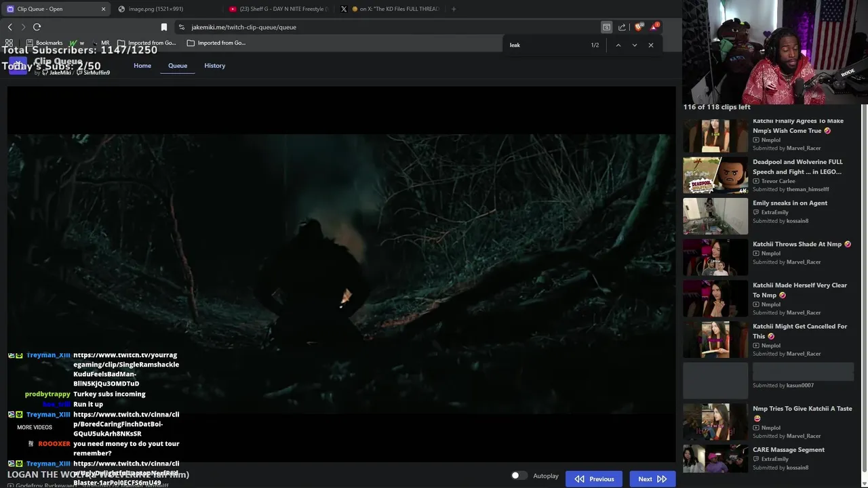The height and width of the screenshot is (488, 868).
Task: Toggle the Autoplay switch
Action: [519, 476]
